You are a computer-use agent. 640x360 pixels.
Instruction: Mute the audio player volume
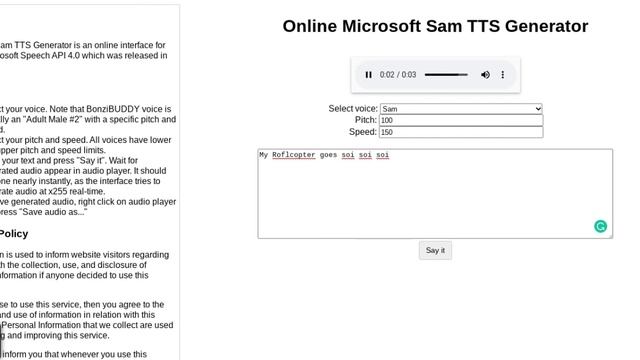(x=485, y=75)
